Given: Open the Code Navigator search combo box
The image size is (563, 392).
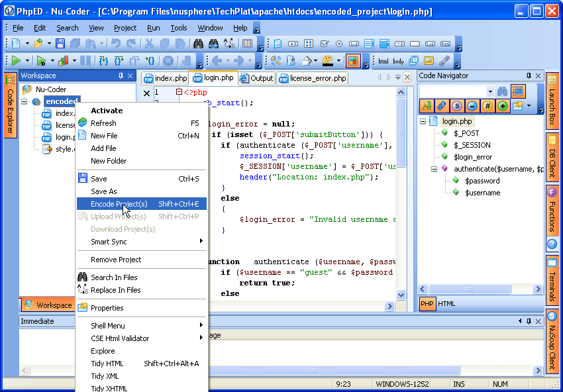Looking at the screenshot, I should pos(457,92).
